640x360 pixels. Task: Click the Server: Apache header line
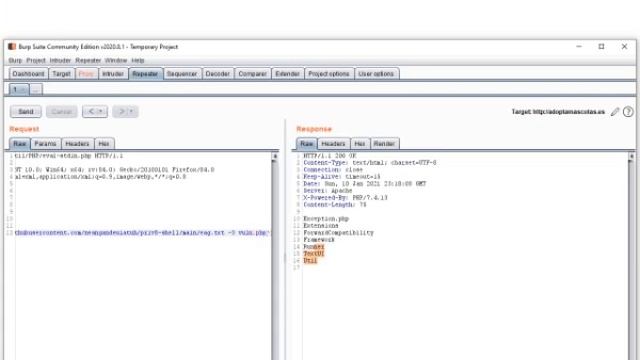[x=327, y=191]
